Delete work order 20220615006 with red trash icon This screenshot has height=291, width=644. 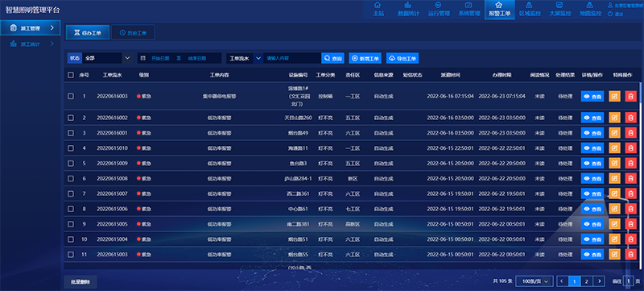click(x=630, y=209)
